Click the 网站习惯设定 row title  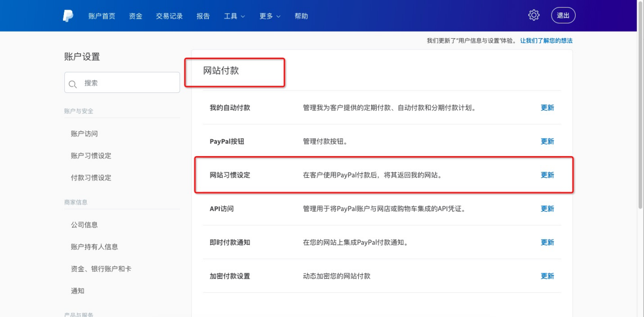click(x=230, y=175)
